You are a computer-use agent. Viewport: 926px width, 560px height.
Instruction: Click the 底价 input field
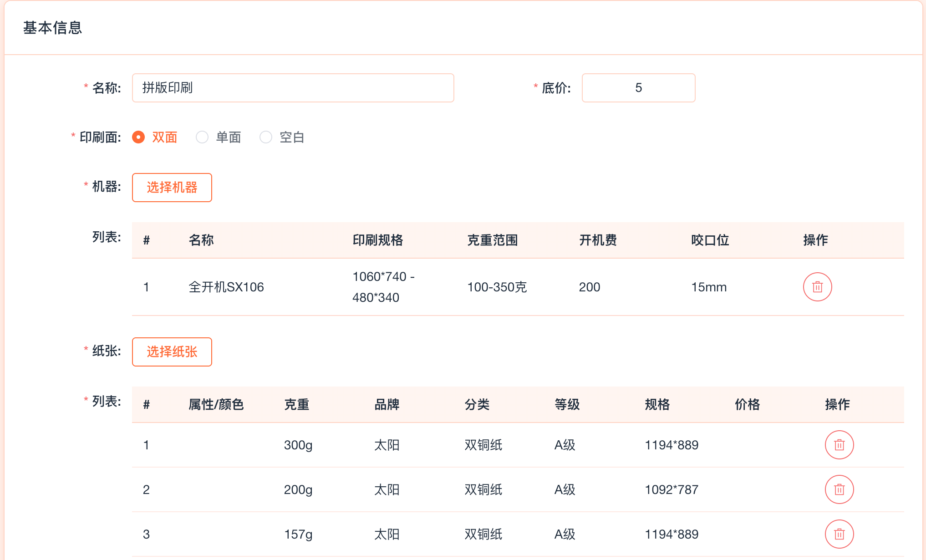[x=638, y=88]
